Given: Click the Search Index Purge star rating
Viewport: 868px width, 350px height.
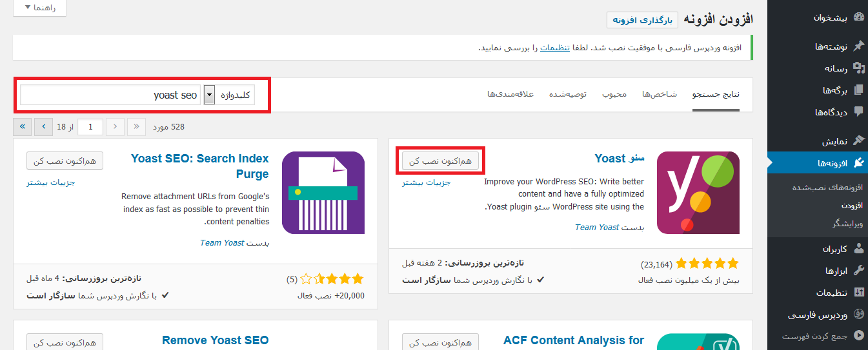Looking at the screenshot, I should click(x=333, y=279).
